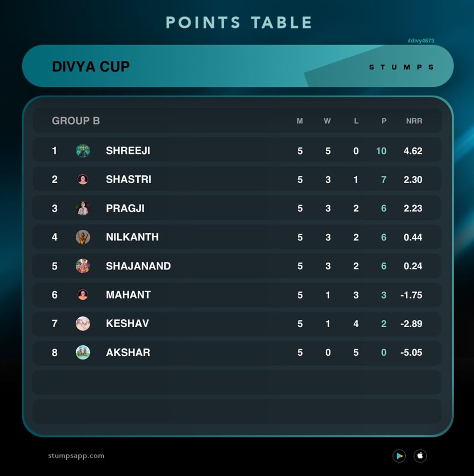The width and height of the screenshot is (474, 476).
Task: Select the NILKANTH team row name
Action: point(132,237)
